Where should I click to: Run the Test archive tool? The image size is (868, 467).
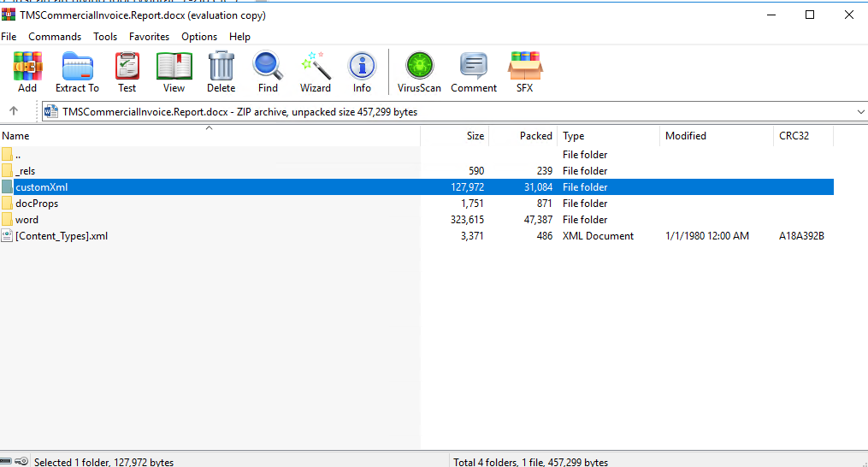127,72
